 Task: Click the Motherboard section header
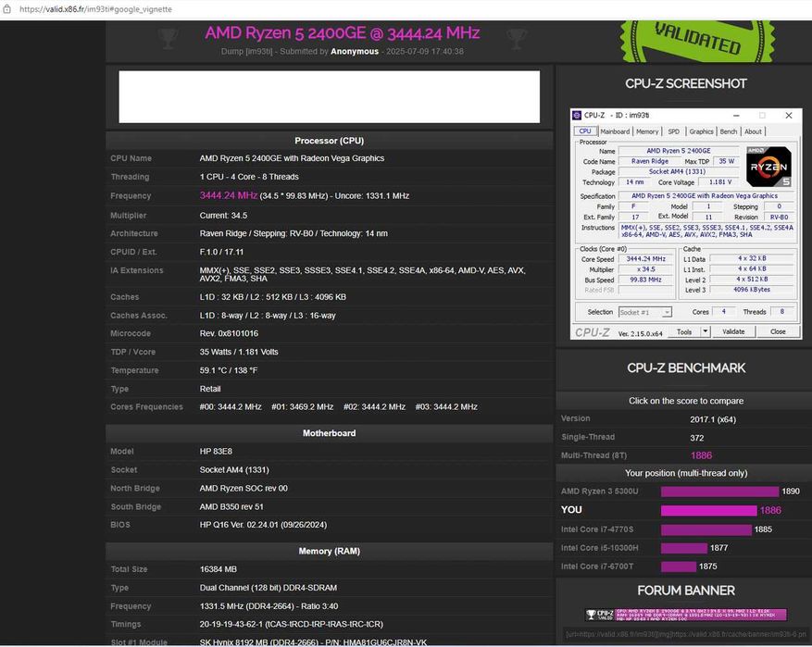pos(330,433)
